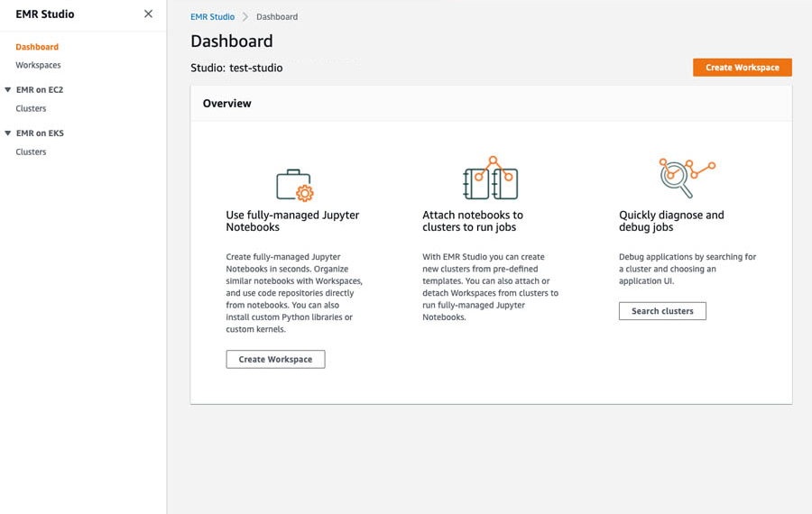Click the 'Create fully-managed Jupyter' paragraph
812x514 pixels.
pos(294,293)
